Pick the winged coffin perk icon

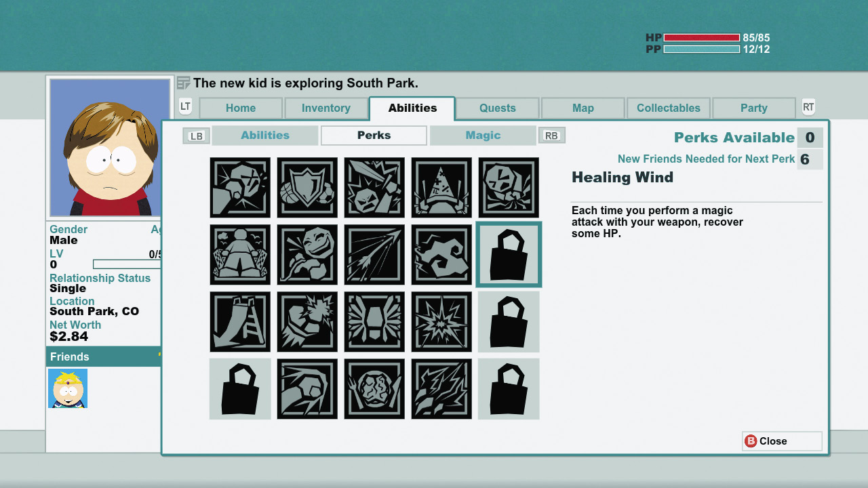pos(374,322)
